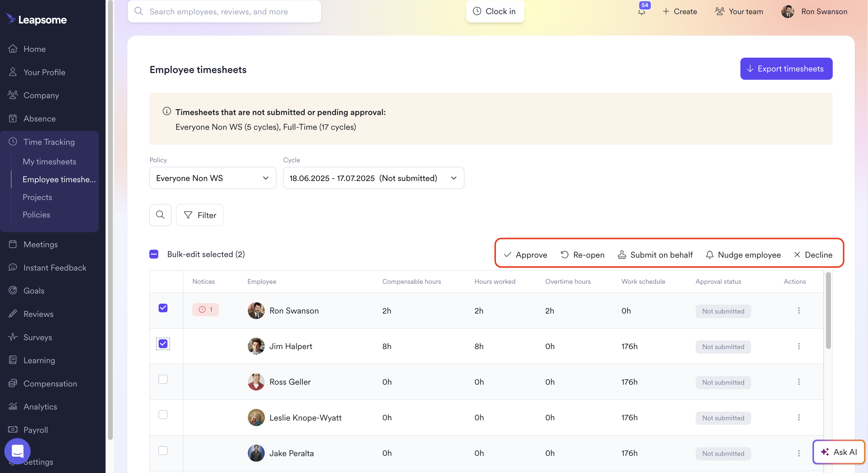Open the Ron Swanson user menu name
This screenshot has width=868, height=473.
[824, 11]
